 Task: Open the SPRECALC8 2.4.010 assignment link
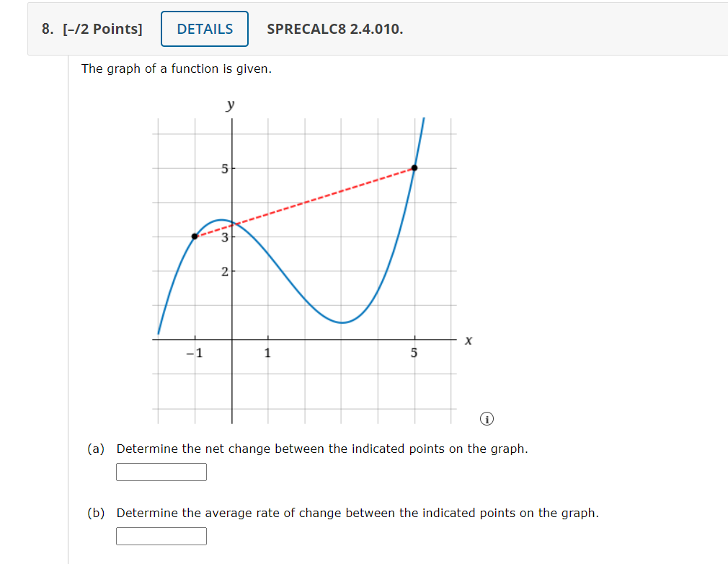click(334, 30)
